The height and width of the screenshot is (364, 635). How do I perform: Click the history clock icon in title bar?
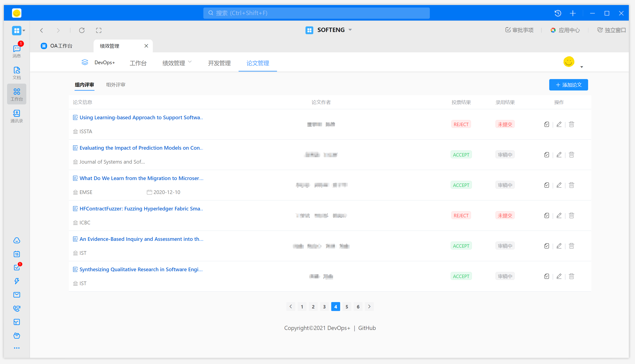[x=558, y=13]
